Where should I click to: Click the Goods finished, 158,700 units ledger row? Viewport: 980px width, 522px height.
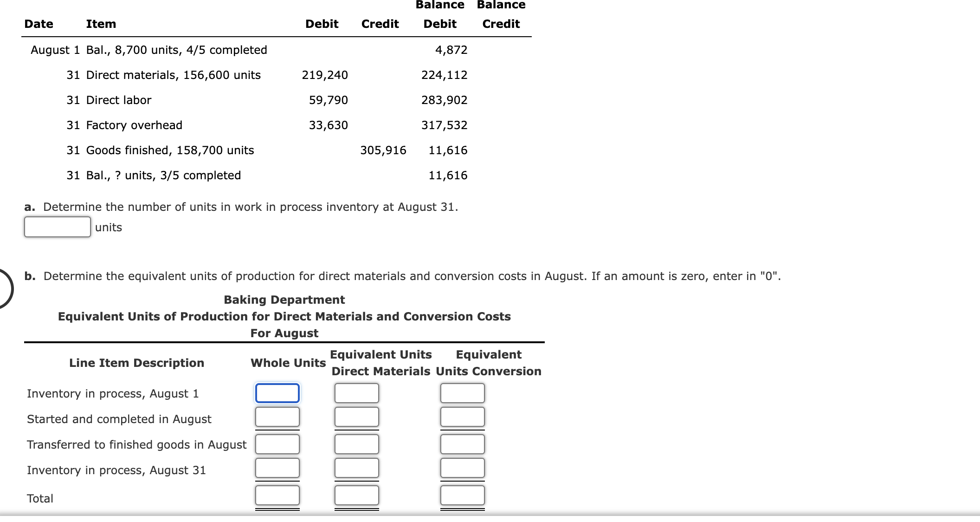tap(170, 150)
